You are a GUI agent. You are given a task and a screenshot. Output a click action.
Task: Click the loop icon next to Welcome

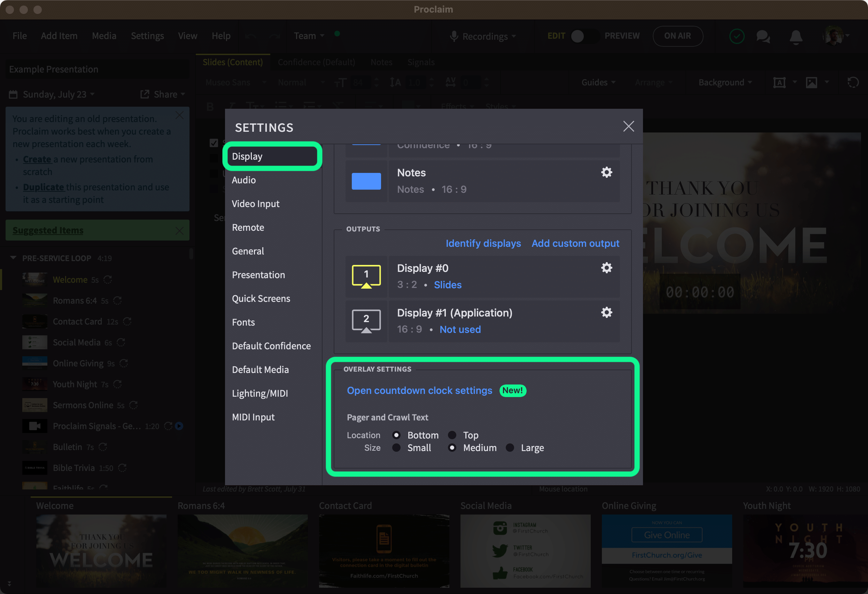click(x=108, y=280)
